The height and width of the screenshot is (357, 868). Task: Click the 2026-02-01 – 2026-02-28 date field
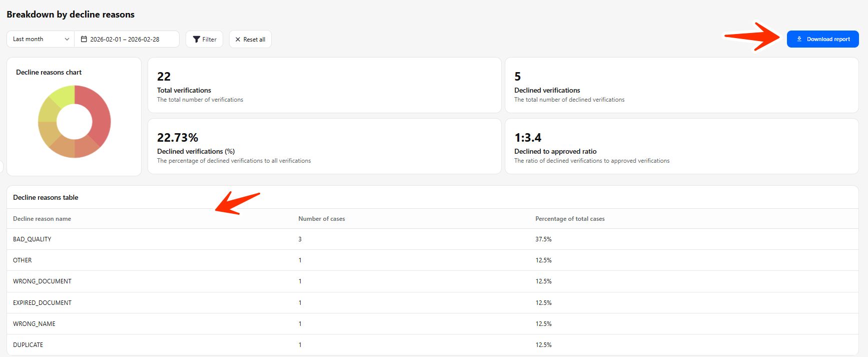point(125,39)
